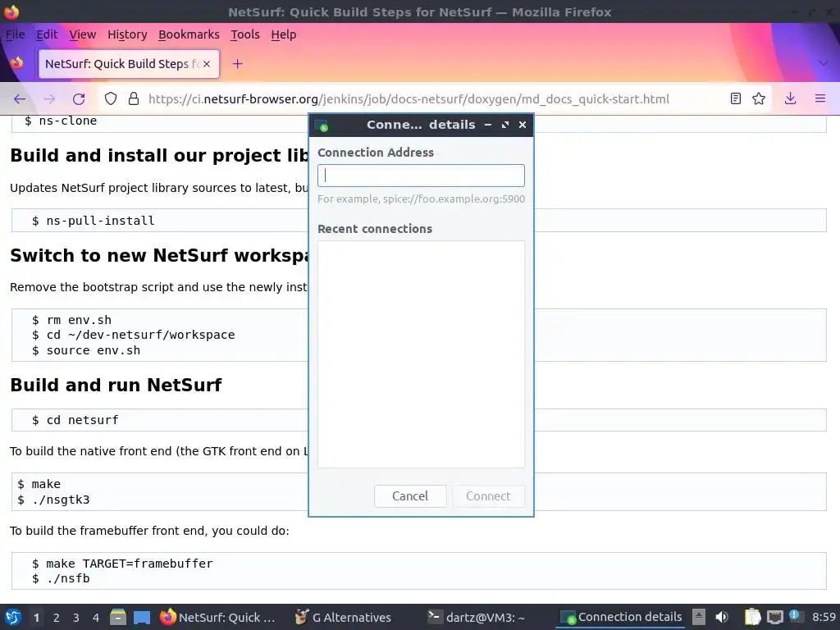Switch to workspace 2
840x630 pixels.
point(57,618)
